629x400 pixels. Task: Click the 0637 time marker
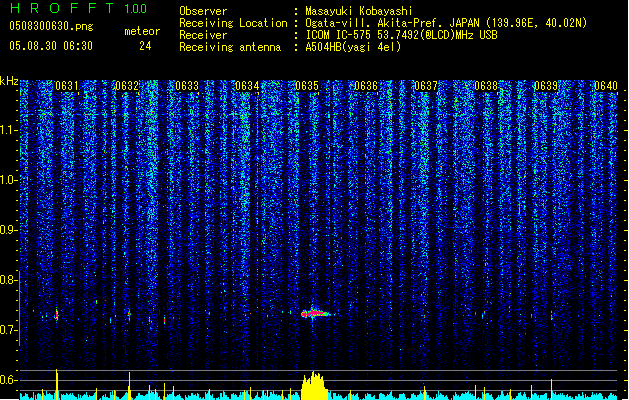coord(426,86)
